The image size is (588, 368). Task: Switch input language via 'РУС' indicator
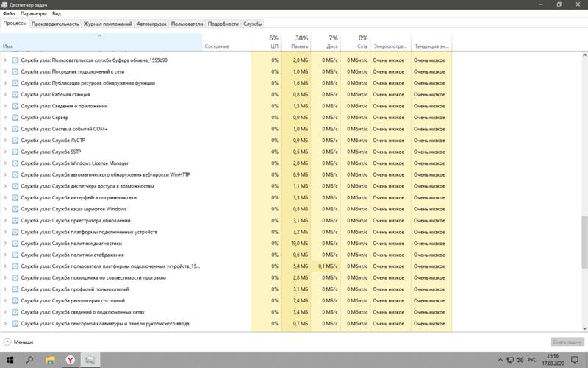coord(531,360)
